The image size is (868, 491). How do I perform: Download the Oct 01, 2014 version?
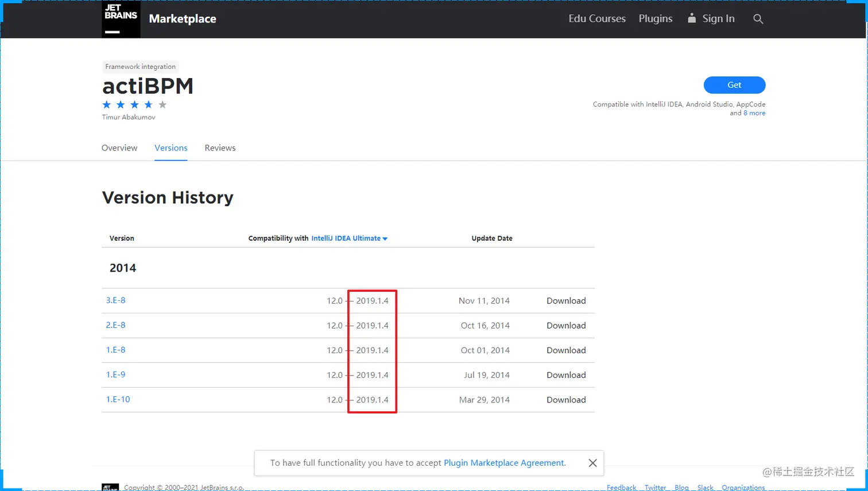566,350
